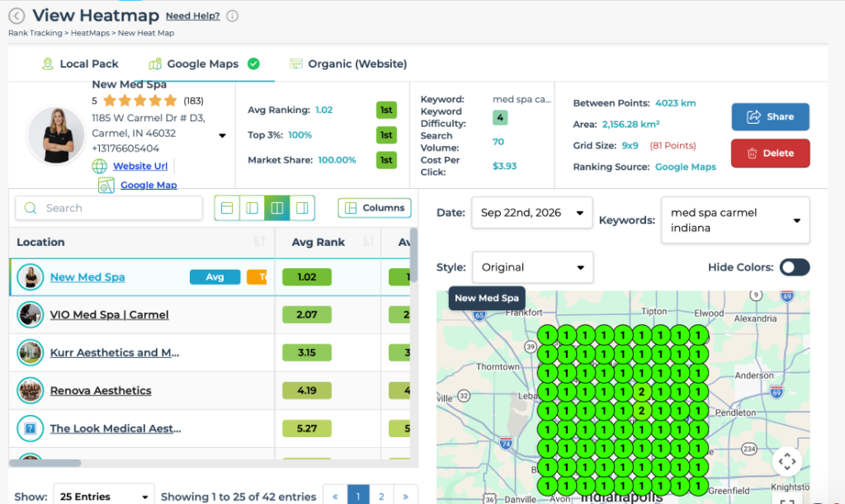Click the blue Avg tag on New Med Spa row

tap(215, 277)
